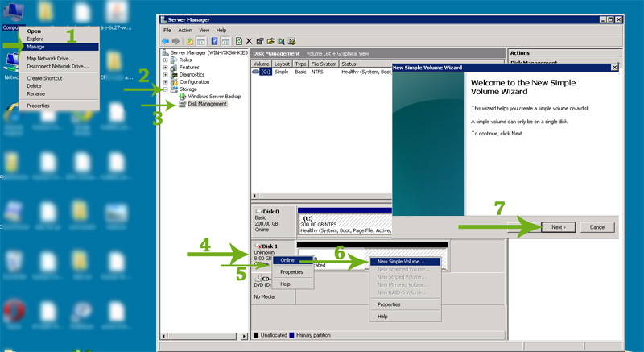Collapse the Storage tree node
The height and width of the screenshot is (352, 644).
(166, 89)
